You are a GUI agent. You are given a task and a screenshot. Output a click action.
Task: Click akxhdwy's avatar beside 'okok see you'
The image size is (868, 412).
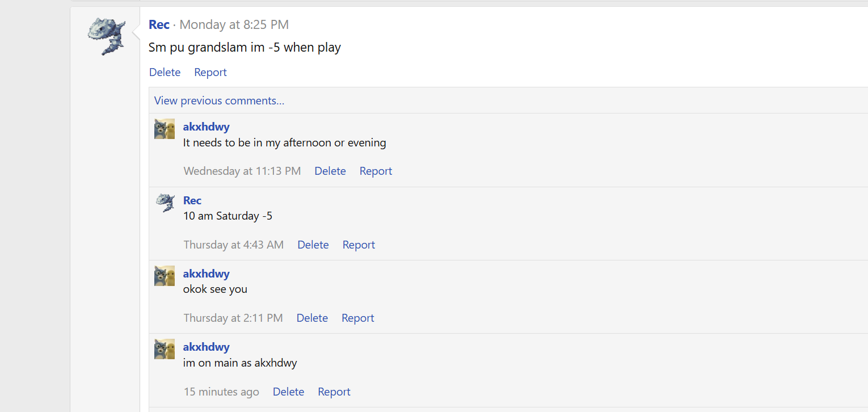point(165,276)
